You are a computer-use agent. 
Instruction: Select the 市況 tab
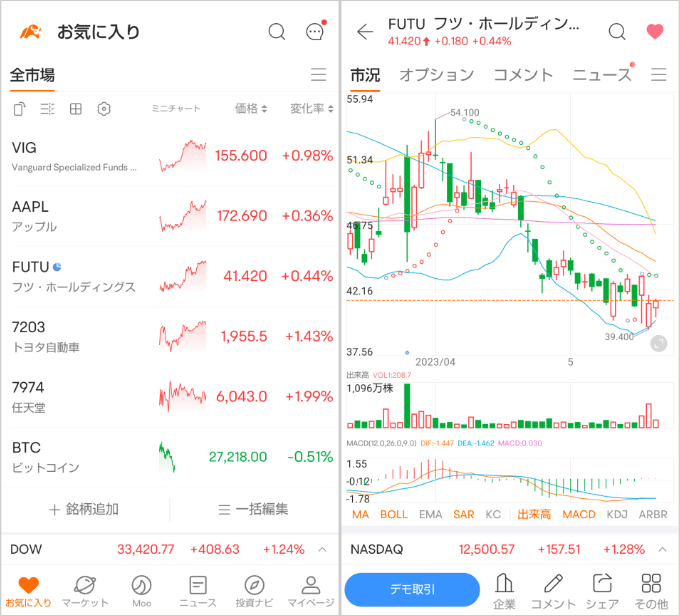tap(365, 75)
